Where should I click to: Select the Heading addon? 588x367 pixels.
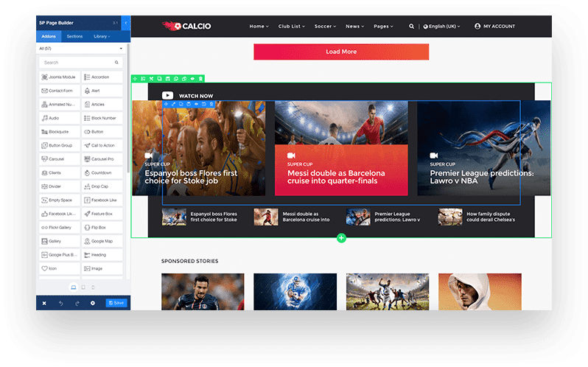pyautogui.click(x=102, y=255)
